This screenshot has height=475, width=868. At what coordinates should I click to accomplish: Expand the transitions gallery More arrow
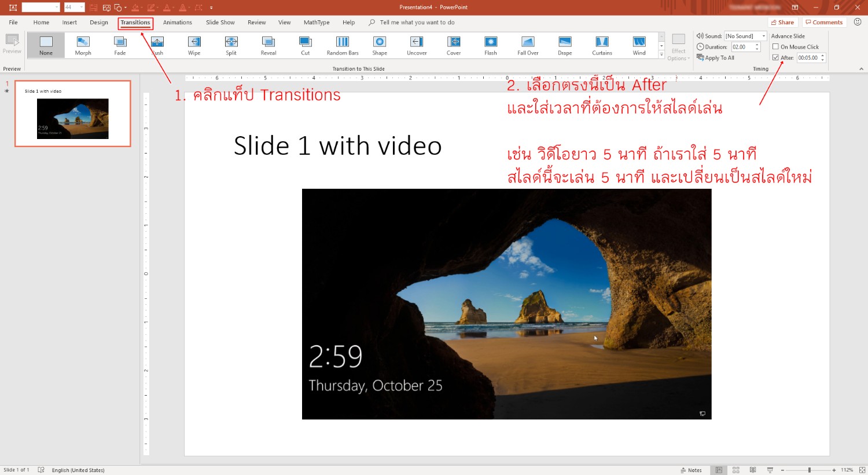[661, 54]
